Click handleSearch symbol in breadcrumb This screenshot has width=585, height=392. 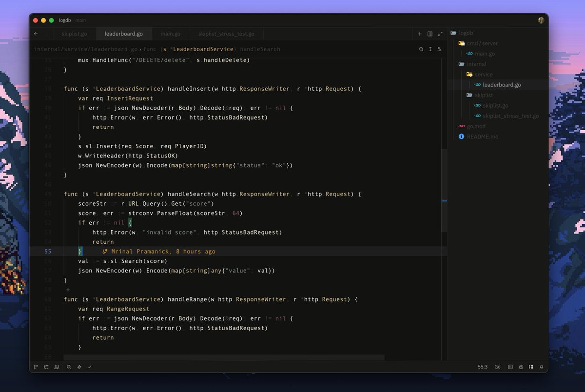pos(260,49)
